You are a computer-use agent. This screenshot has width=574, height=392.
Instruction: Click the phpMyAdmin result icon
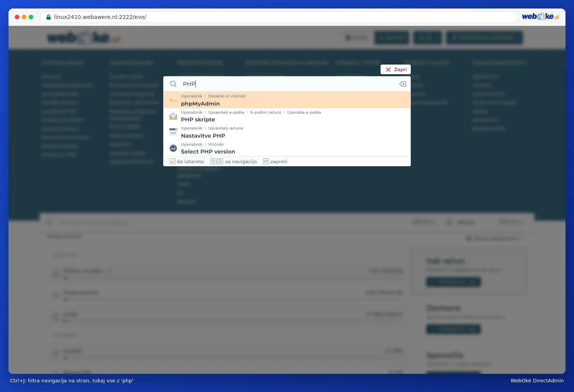tap(173, 100)
